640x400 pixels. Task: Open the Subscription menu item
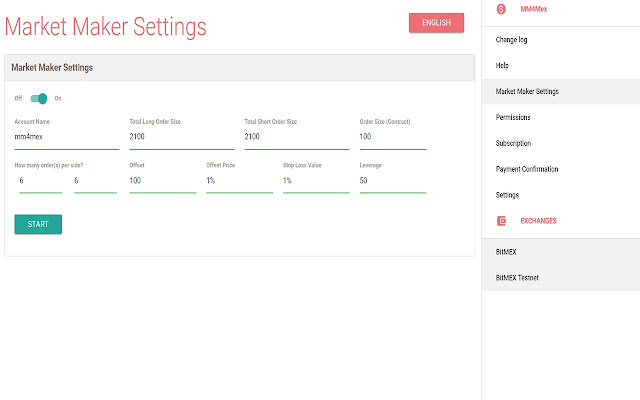coord(561,143)
